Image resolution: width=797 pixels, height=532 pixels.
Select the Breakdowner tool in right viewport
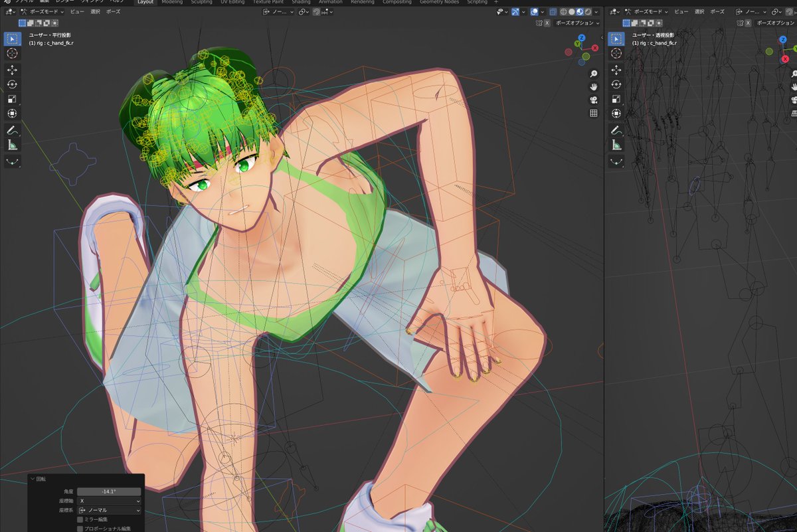point(616,161)
